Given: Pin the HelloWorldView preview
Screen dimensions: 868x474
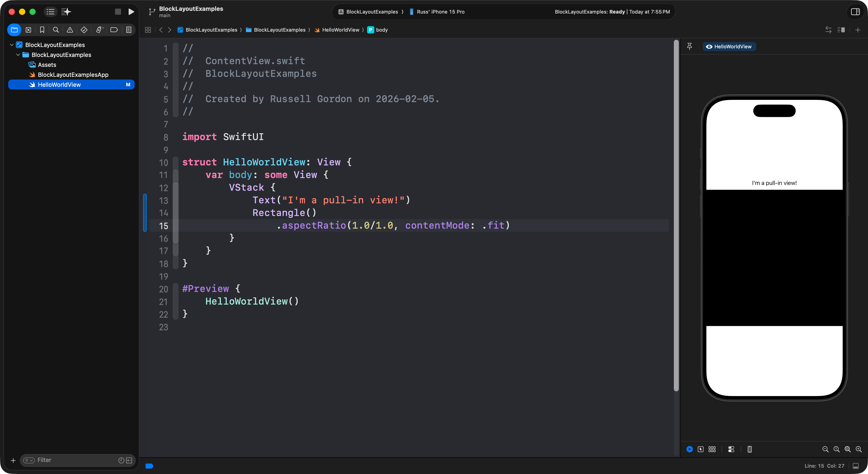Looking at the screenshot, I should (689, 47).
